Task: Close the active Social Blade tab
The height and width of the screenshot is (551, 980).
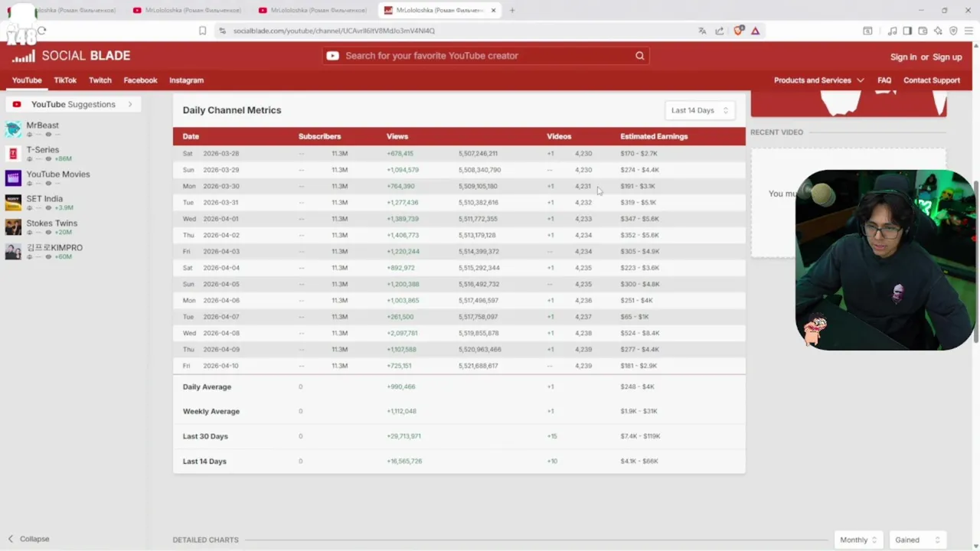Action: (494, 10)
